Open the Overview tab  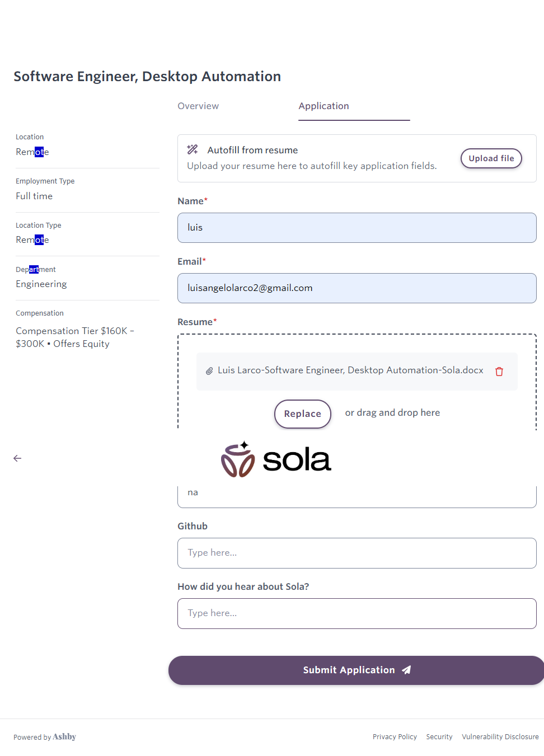[198, 106]
